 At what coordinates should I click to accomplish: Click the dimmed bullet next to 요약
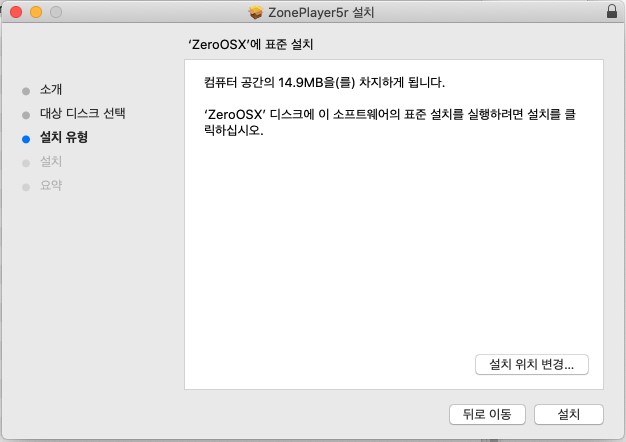[x=26, y=186]
